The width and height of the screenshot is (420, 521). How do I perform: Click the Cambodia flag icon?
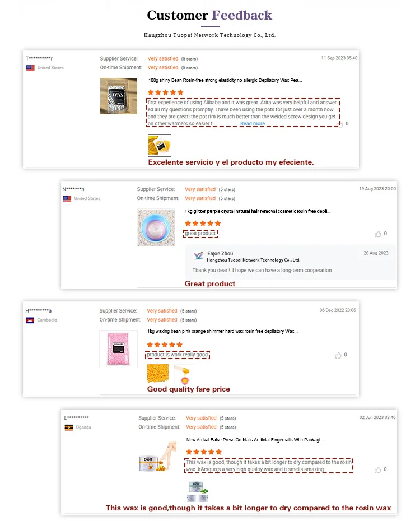click(30, 320)
